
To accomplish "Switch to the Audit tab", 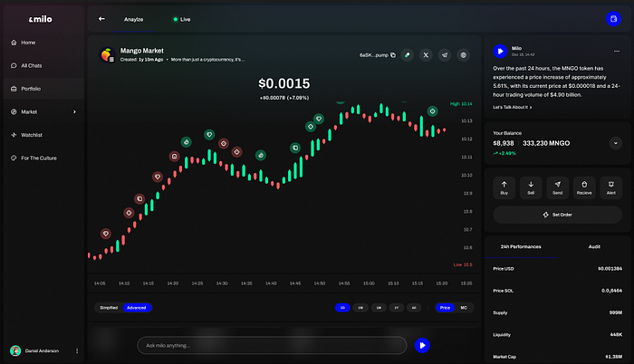I will pyautogui.click(x=594, y=245).
